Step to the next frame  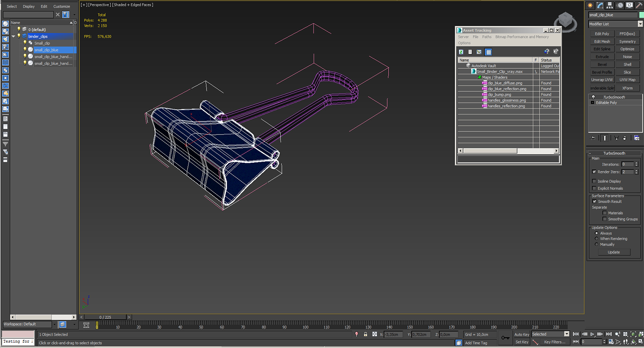tap(600, 334)
